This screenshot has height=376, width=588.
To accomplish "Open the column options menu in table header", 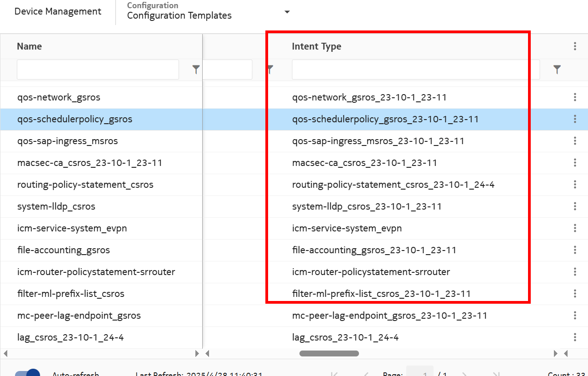I will tap(575, 46).
